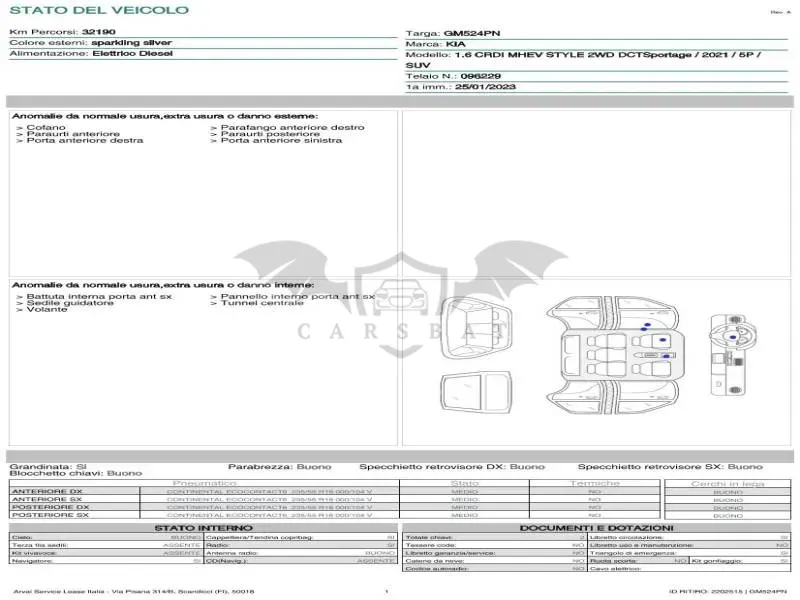Click the top-down car interior diagram

[x=617, y=355]
